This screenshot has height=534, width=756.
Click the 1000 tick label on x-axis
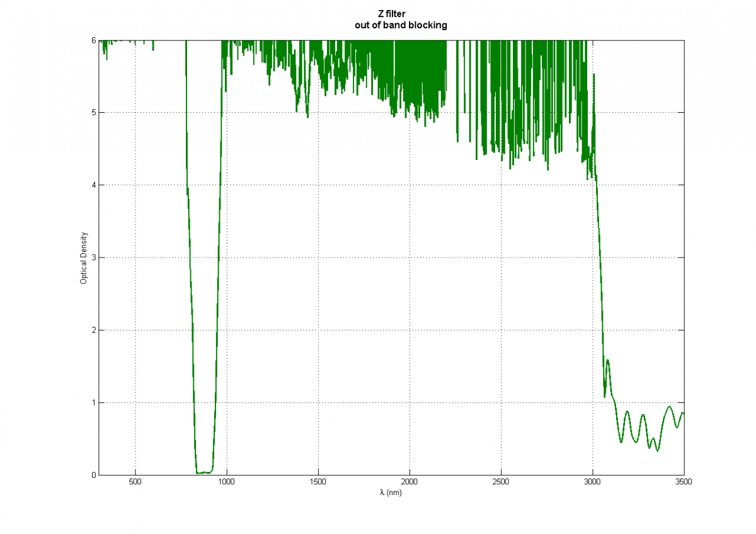click(x=226, y=483)
